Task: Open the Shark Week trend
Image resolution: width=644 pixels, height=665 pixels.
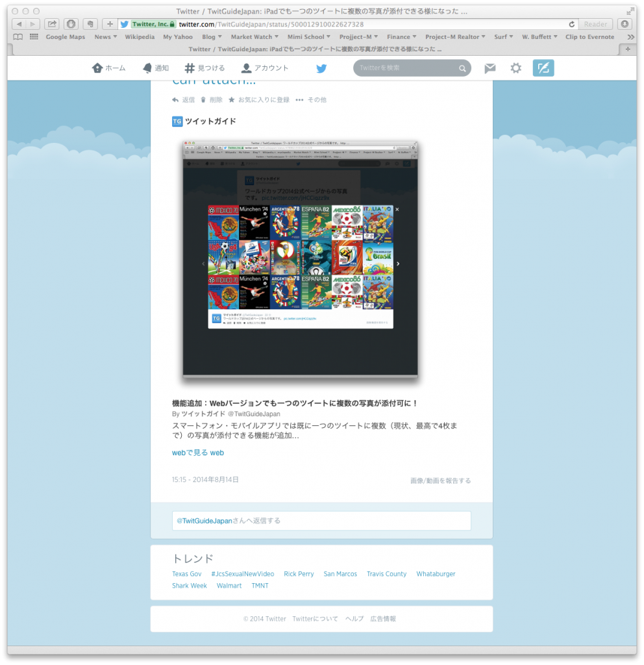Action: click(x=189, y=586)
